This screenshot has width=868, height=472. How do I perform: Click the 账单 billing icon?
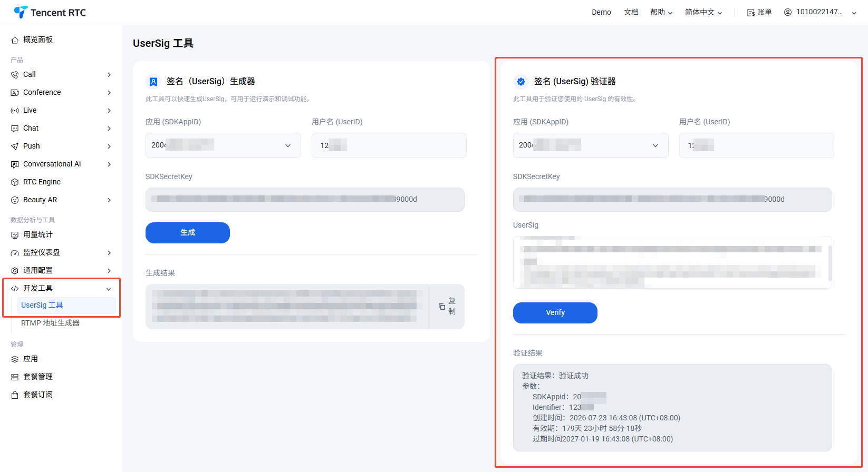[x=751, y=13]
